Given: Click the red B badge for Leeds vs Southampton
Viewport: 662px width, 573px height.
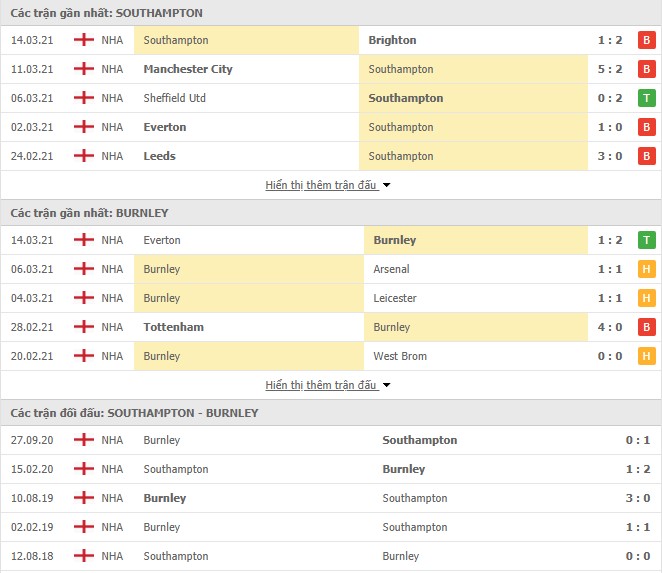Looking at the screenshot, I should (x=646, y=156).
